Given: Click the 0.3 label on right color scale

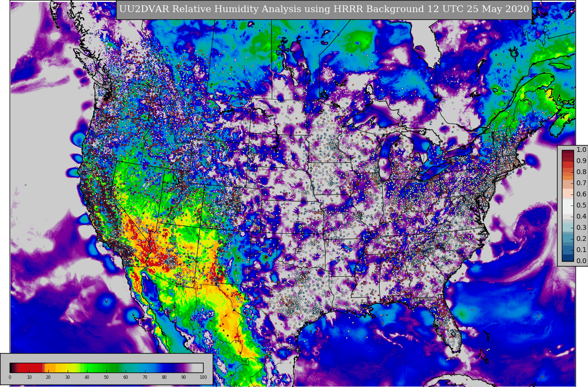Looking at the screenshot, I should pos(581,227).
